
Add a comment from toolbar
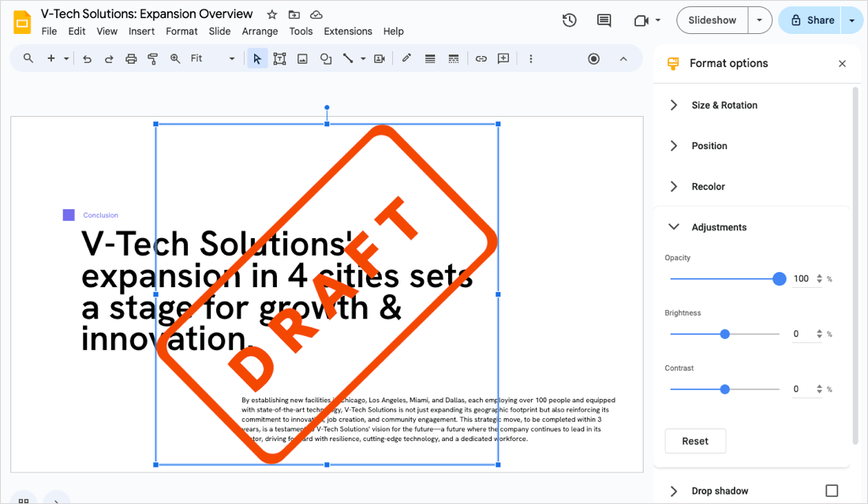(503, 58)
